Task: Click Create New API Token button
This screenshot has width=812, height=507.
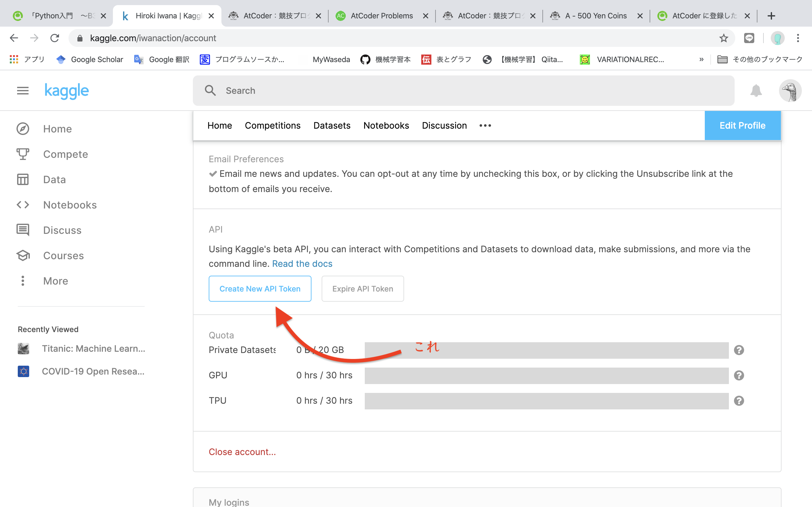Action: [260, 289]
